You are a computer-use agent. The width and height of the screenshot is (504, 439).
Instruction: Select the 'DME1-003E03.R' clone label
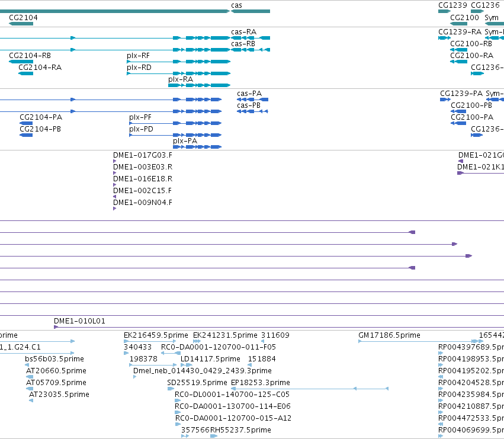tap(143, 167)
